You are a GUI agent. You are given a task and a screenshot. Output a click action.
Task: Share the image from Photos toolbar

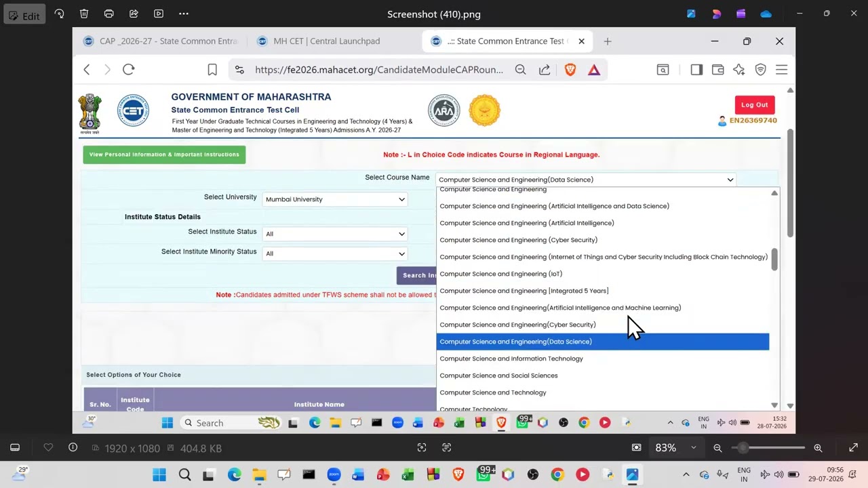pyautogui.click(x=134, y=14)
